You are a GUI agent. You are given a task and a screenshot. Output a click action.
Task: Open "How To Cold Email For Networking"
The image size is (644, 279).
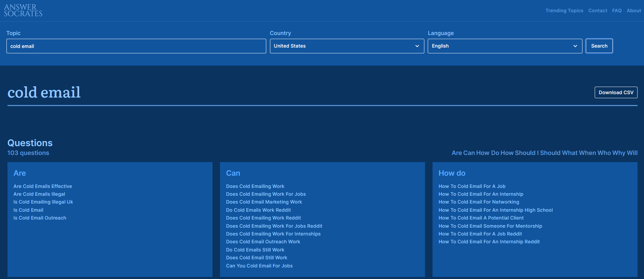pos(478,202)
